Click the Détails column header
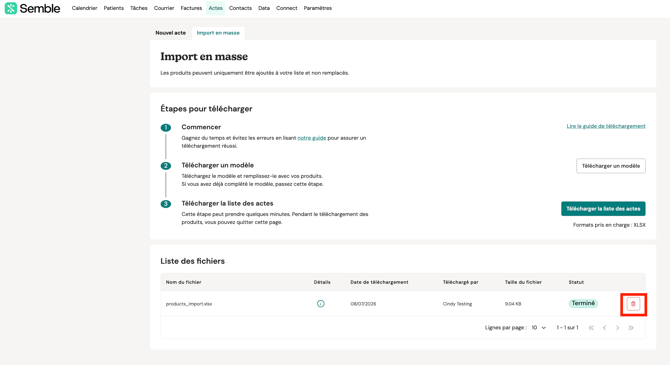The width and height of the screenshot is (670, 365). click(322, 282)
